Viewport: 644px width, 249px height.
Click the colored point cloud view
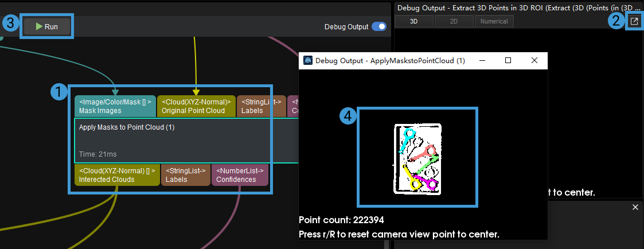coord(417,158)
